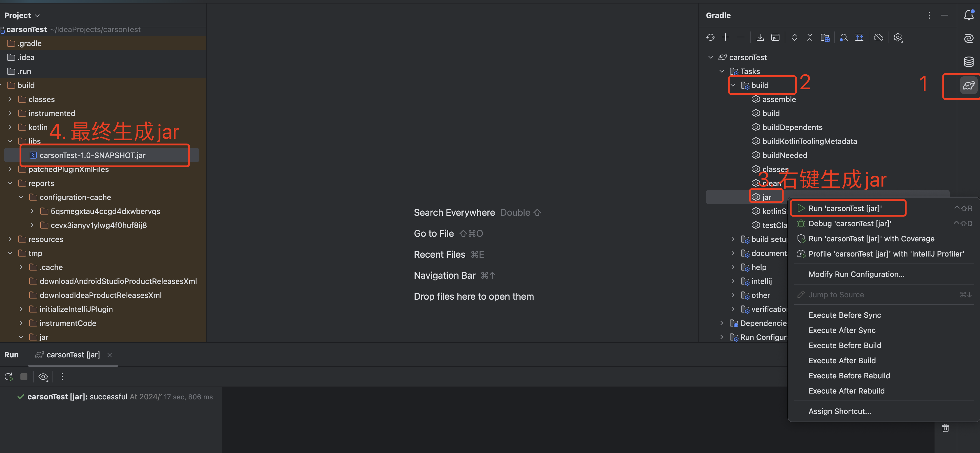Toggle the stop button in Run panel
This screenshot has height=453, width=980.
tap(24, 377)
